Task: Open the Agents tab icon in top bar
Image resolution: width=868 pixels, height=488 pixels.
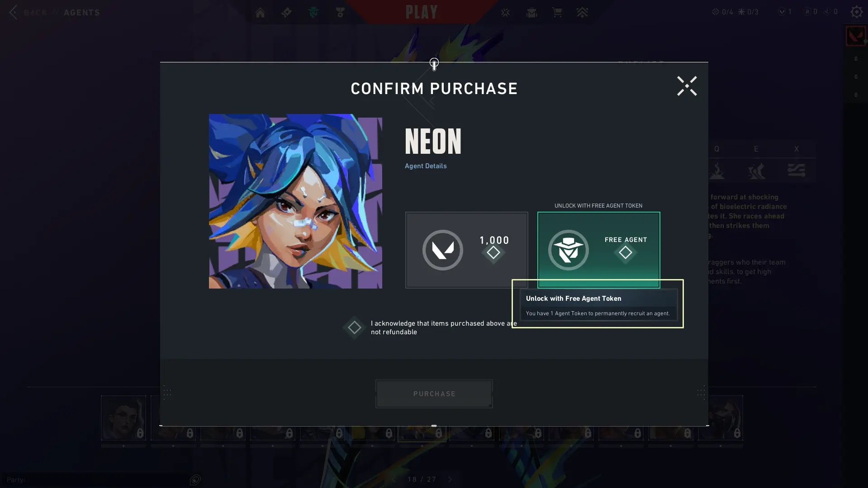Action: (x=313, y=12)
